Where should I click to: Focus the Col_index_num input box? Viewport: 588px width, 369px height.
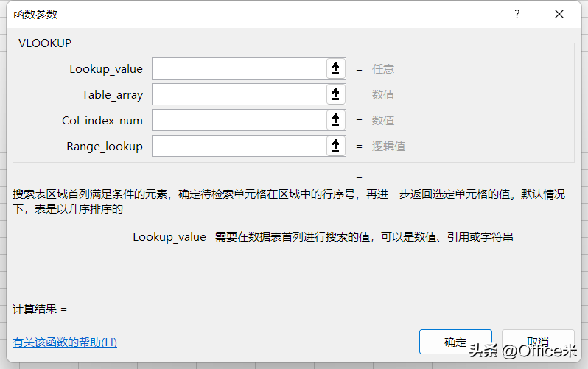tap(239, 120)
